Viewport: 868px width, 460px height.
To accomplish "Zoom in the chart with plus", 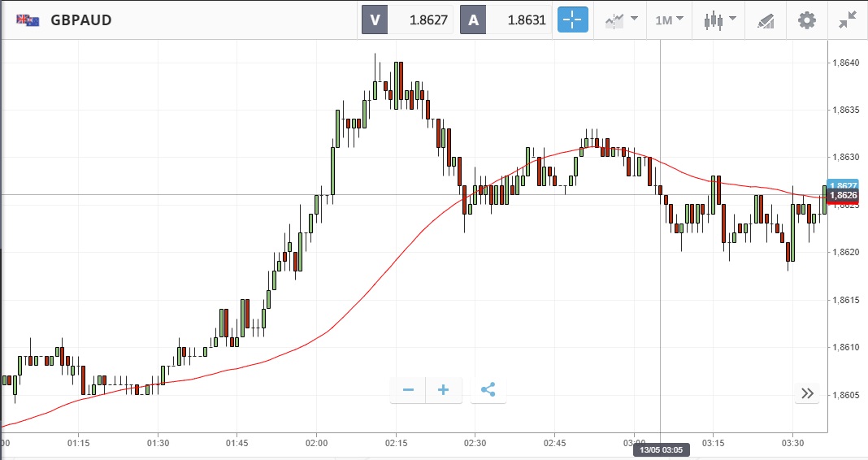I will pyautogui.click(x=444, y=390).
